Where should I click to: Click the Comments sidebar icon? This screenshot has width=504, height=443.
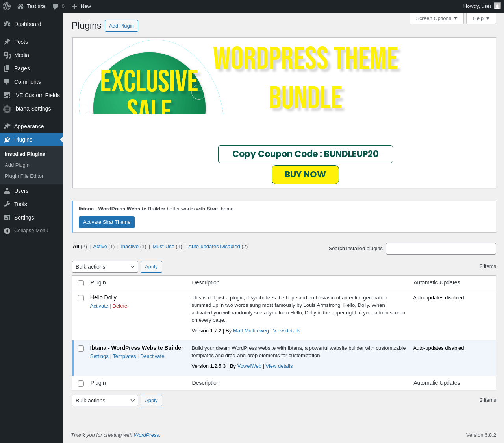click(7, 82)
